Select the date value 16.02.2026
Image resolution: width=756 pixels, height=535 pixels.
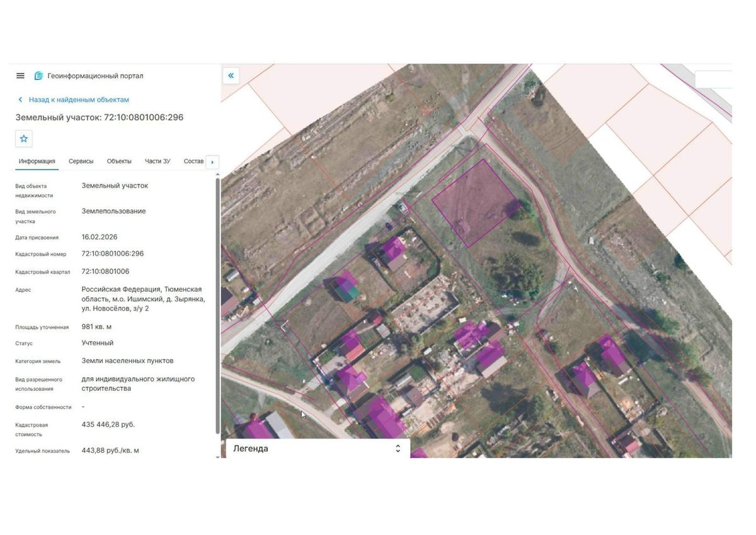pos(100,237)
